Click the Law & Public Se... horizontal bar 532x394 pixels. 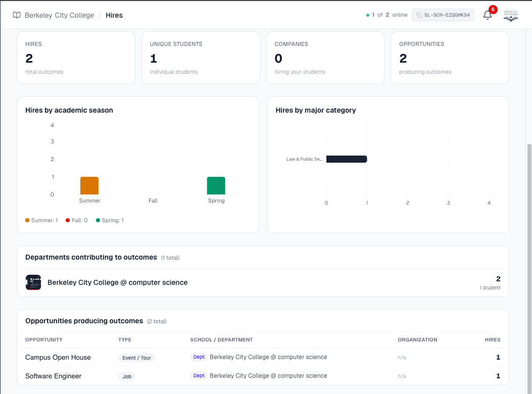[x=347, y=159]
